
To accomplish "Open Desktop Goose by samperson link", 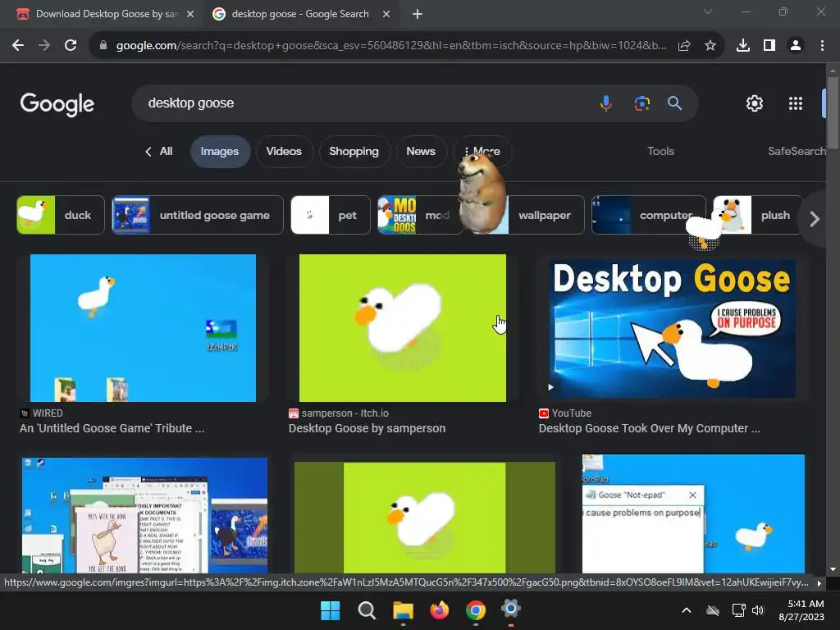I will [367, 428].
